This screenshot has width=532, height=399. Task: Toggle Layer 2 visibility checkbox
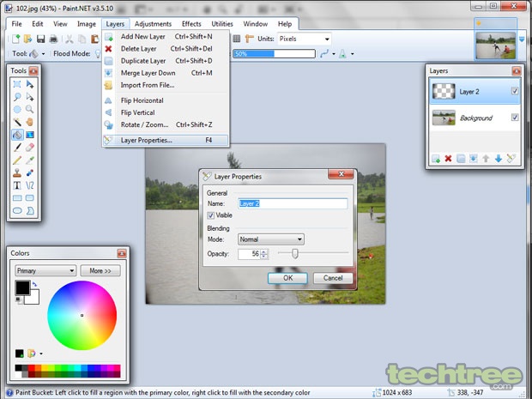515,91
